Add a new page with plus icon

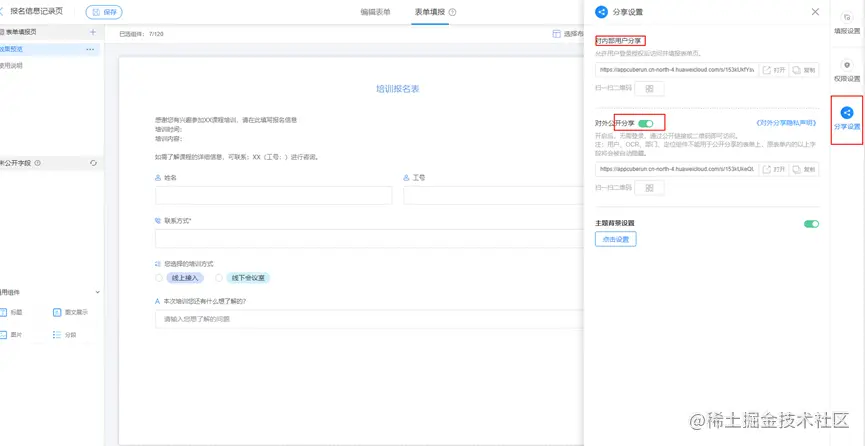93,33
